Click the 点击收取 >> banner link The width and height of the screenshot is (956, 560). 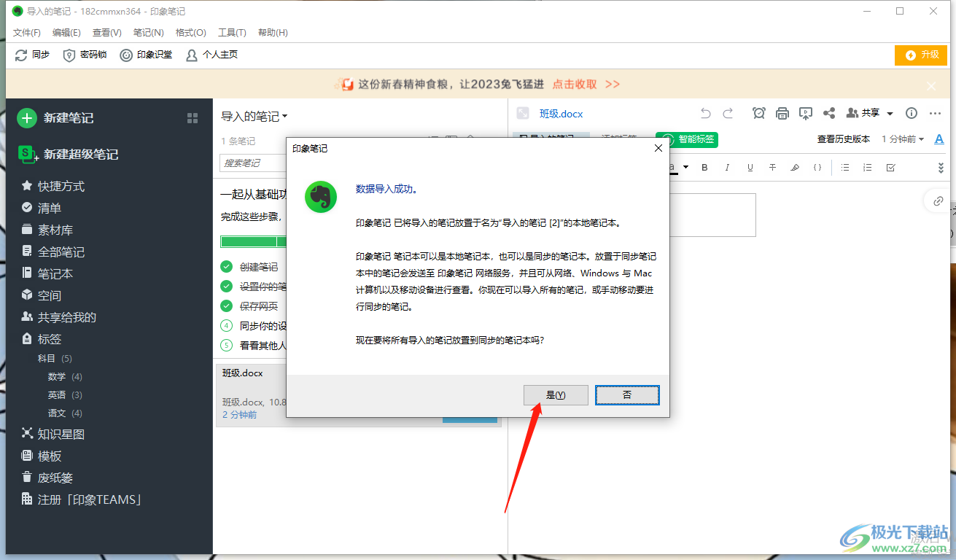click(586, 84)
